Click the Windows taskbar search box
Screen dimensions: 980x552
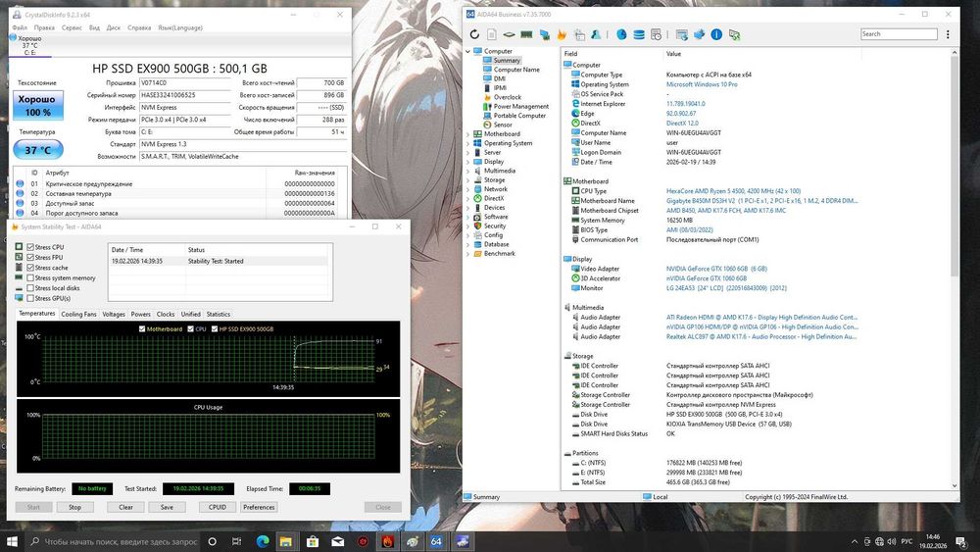pos(114,541)
